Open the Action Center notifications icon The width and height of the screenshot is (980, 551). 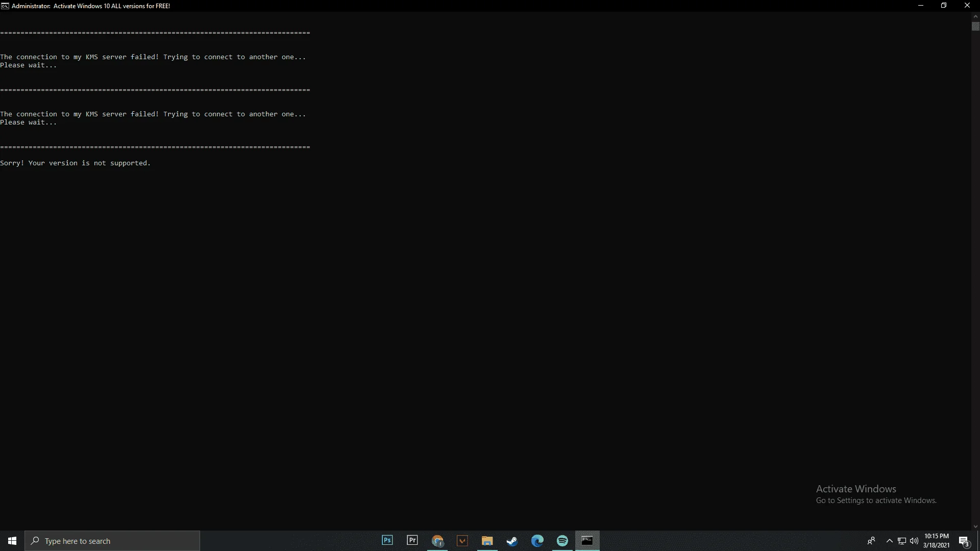[x=964, y=541]
